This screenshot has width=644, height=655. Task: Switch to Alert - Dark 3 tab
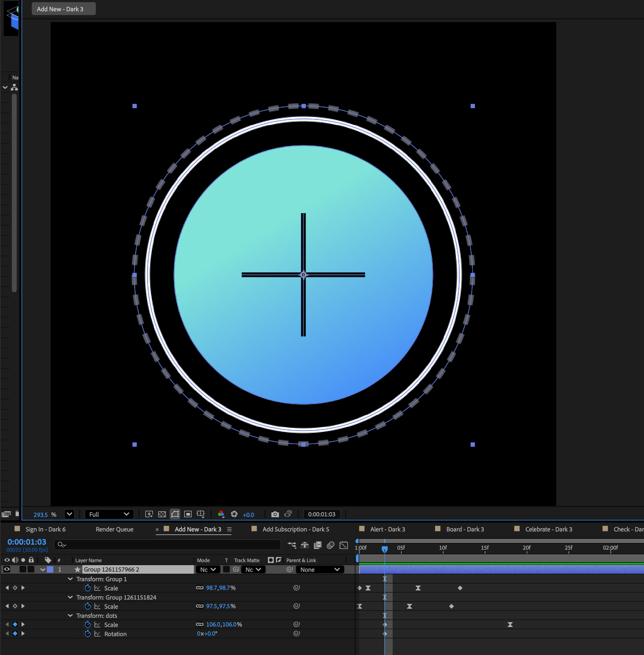coord(388,529)
